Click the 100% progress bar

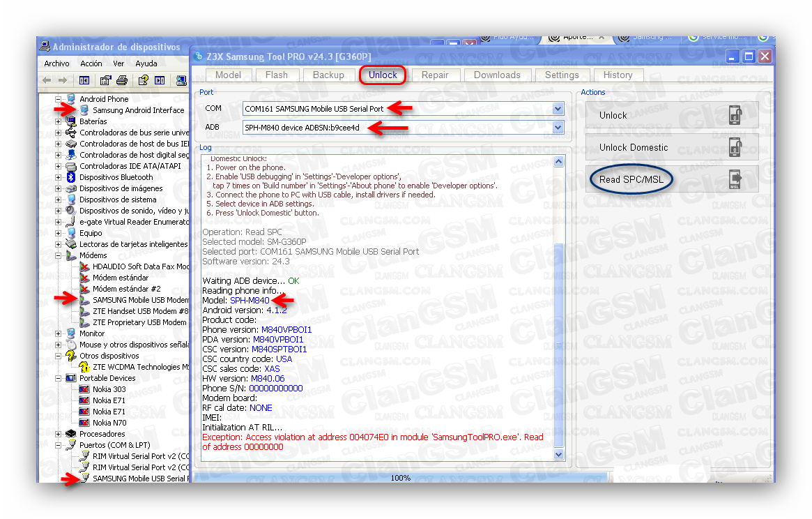point(399,478)
